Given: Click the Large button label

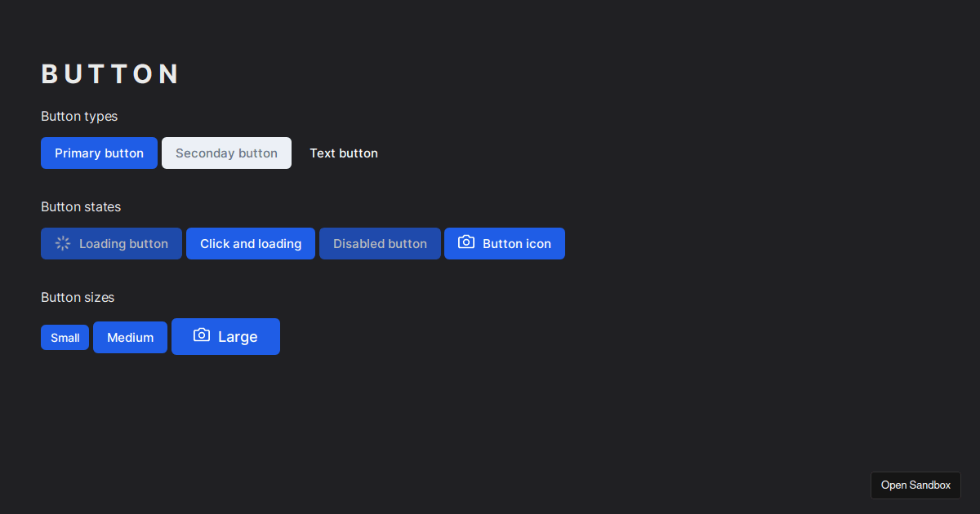Looking at the screenshot, I should pos(238,337).
